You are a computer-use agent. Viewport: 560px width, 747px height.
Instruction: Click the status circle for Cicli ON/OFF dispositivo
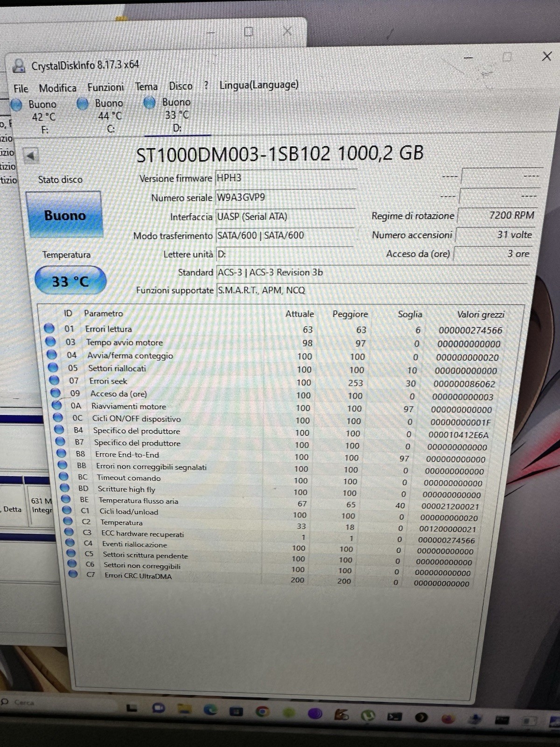pos(58,417)
